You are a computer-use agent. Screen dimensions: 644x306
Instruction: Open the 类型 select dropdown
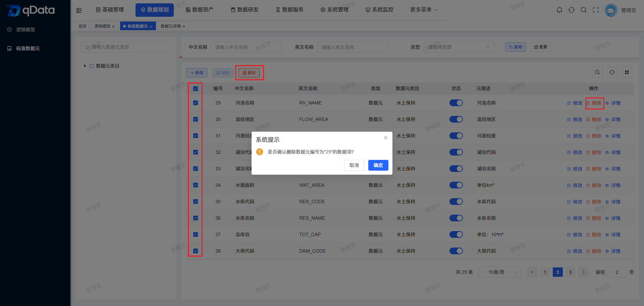pyautogui.click(x=459, y=47)
